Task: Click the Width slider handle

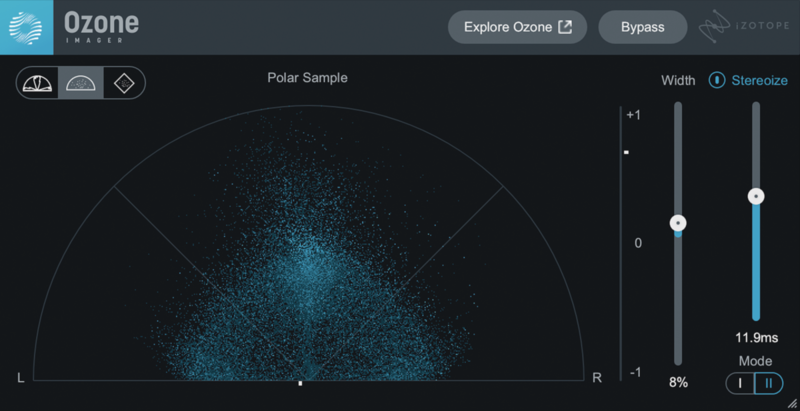Action: click(678, 223)
